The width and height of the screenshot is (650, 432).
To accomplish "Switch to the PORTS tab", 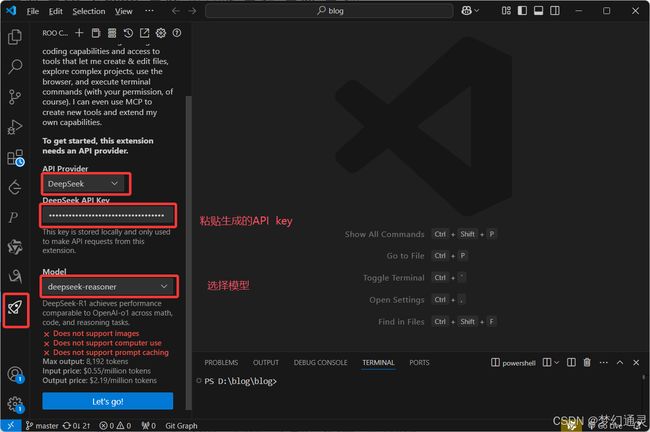I will tap(419, 362).
